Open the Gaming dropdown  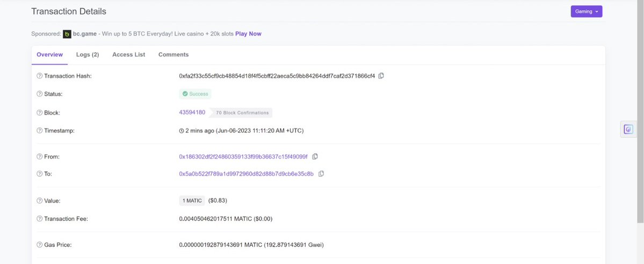pyautogui.click(x=586, y=11)
